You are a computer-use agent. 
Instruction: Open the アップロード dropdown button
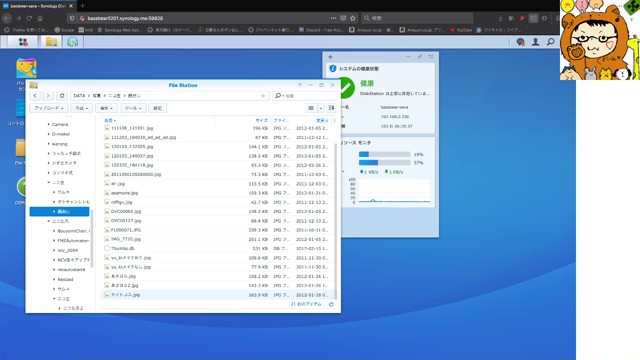click(x=49, y=108)
